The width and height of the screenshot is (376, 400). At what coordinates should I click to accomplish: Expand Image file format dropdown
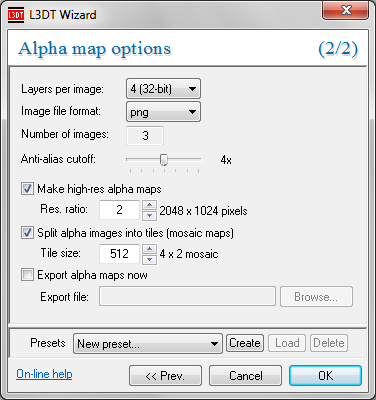point(163,112)
